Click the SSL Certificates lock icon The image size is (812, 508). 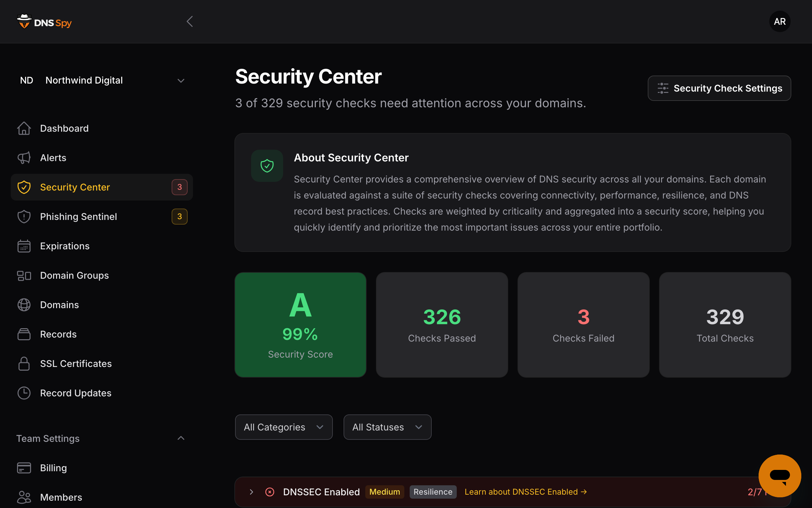pos(24,364)
